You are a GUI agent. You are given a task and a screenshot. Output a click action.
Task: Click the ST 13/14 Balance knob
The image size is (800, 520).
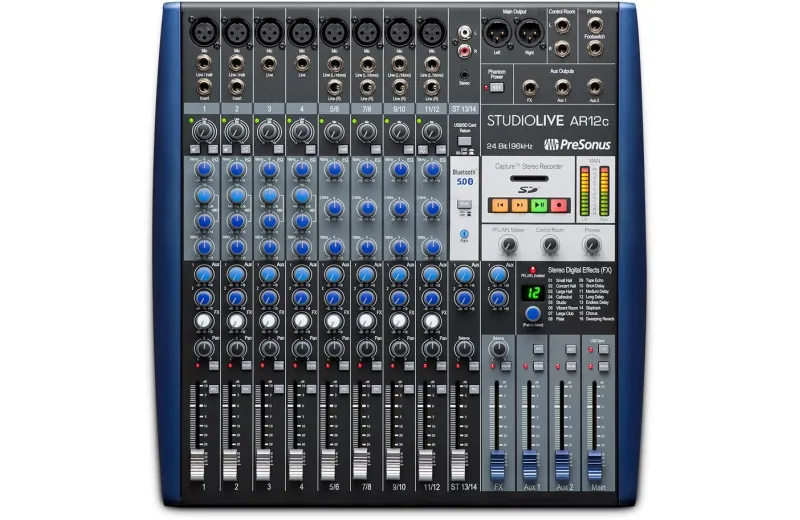click(464, 349)
